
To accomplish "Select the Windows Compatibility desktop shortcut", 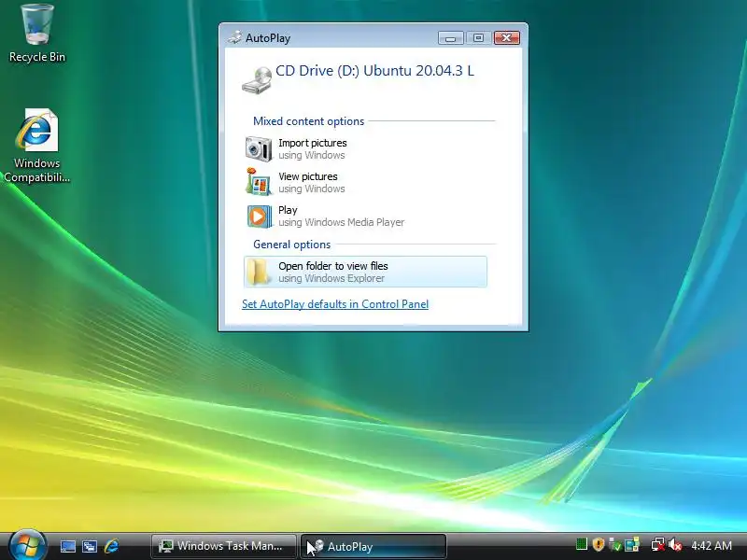I will (x=37, y=146).
